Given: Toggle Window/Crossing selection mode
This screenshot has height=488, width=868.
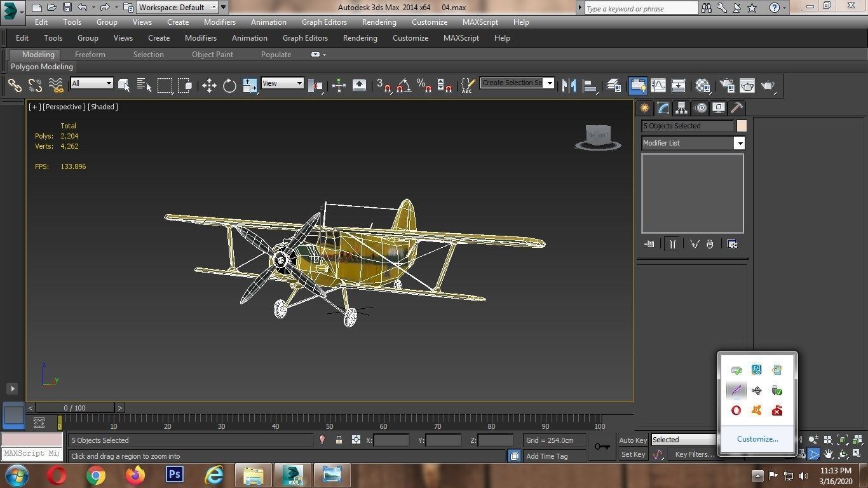Looking at the screenshot, I should [x=185, y=85].
